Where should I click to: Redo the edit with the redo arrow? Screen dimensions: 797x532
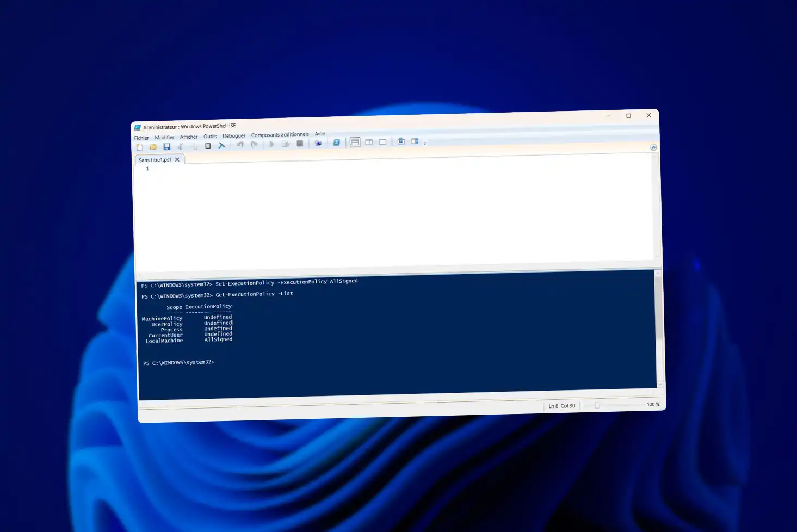click(254, 145)
